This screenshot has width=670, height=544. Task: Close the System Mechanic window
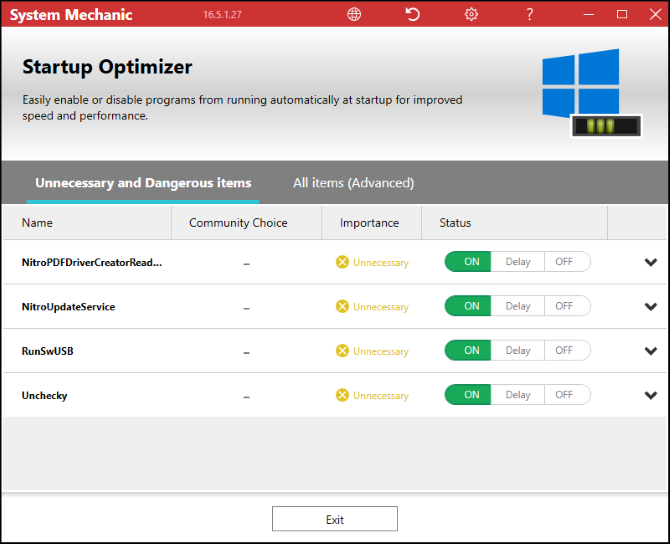pyautogui.click(x=655, y=14)
